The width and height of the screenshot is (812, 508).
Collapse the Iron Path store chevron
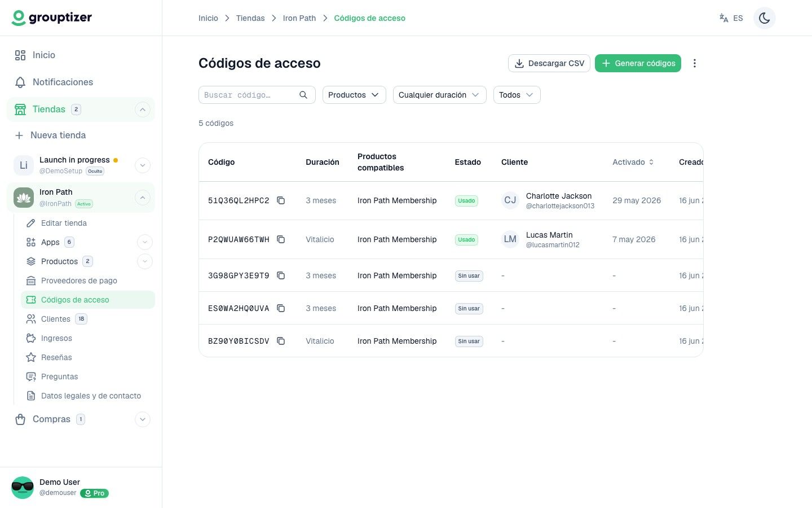point(143,198)
